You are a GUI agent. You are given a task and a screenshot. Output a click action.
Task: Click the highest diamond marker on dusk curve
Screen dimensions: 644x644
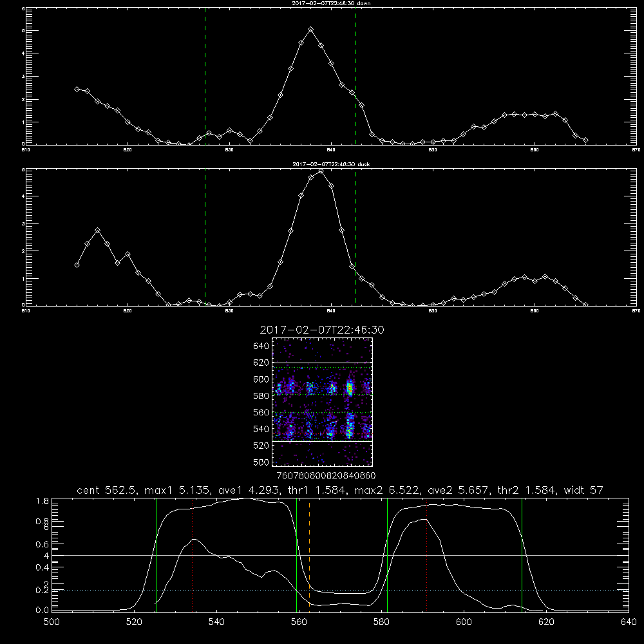click(321, 172)
